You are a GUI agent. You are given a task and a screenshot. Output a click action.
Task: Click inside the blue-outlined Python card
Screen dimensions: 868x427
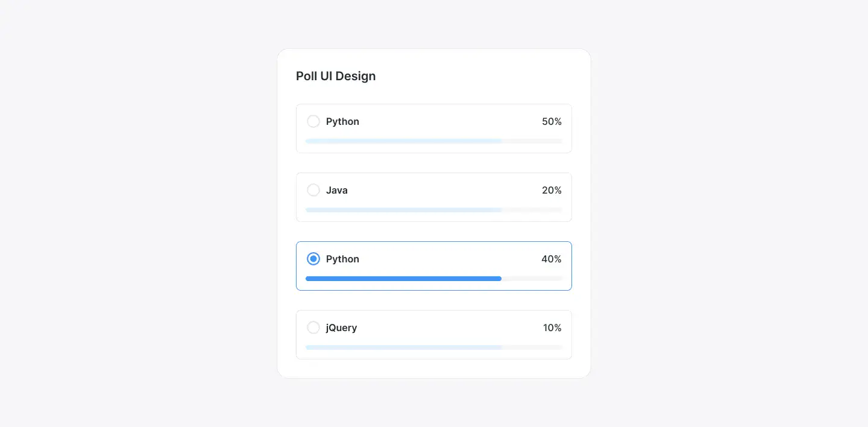tap(446, 259)
